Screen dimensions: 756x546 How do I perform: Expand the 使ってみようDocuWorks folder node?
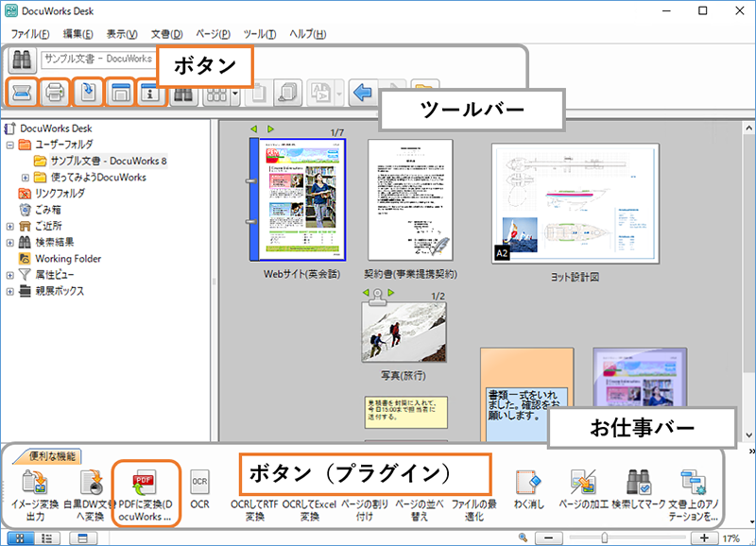pyautogui.click(x=26, y=178)
